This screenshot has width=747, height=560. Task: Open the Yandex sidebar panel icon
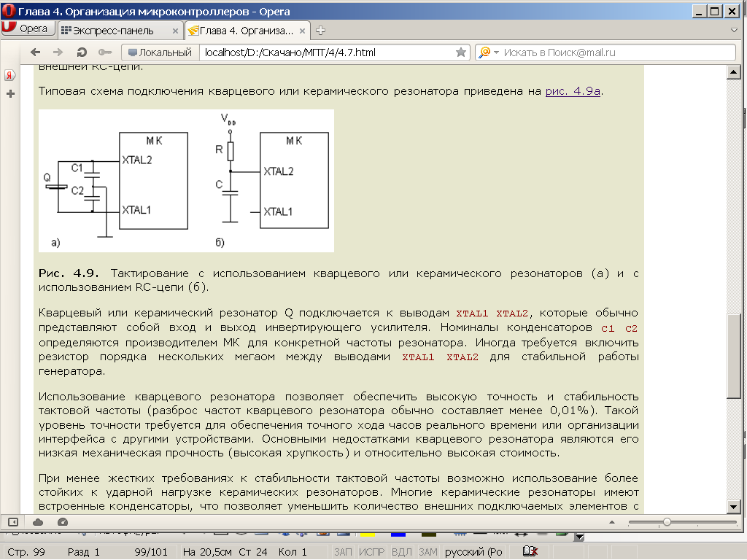10,75
